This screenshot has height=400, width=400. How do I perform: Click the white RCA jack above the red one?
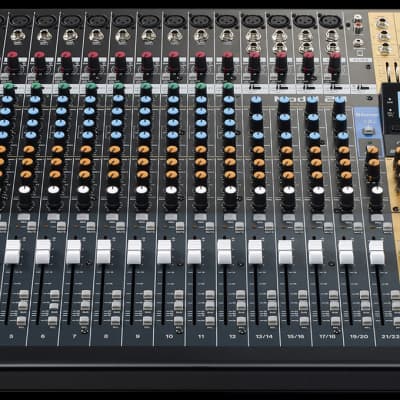click(358, 18)
